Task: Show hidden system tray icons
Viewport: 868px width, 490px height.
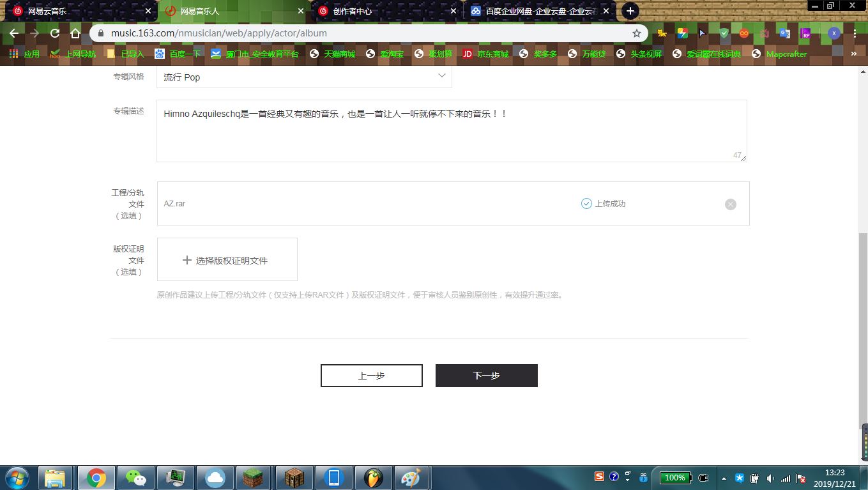Action: 724,477
